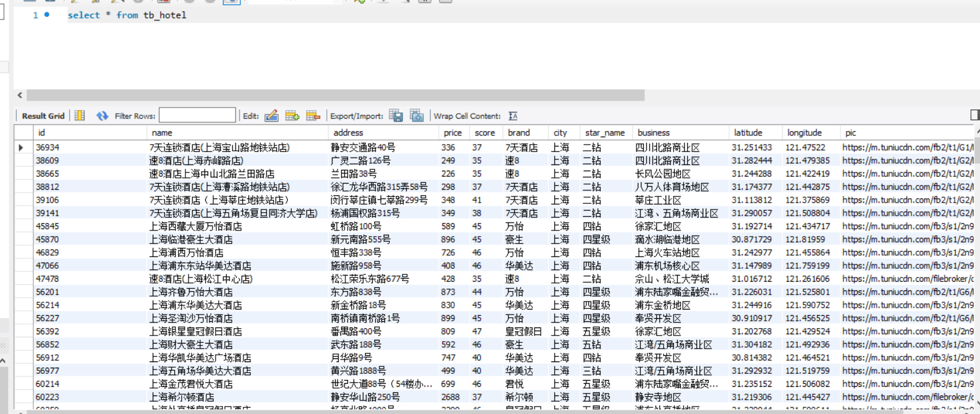Sort by the price column header
The height and width of the screenshot is (414, 980).
point(452,133)
